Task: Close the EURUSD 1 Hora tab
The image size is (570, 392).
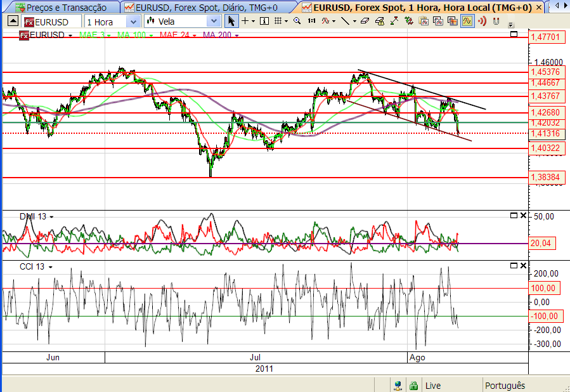Action: [539, 8]
